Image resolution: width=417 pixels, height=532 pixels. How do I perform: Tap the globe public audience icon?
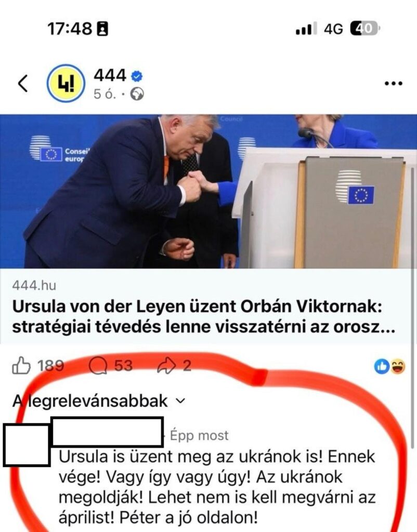point(137,94)
